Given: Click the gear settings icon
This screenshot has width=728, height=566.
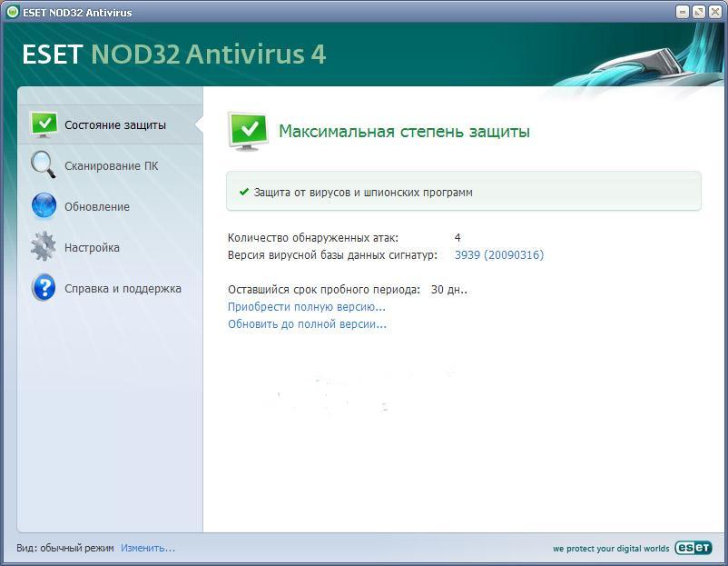Looking at the screenshot, I should click(x=44, y=246).
